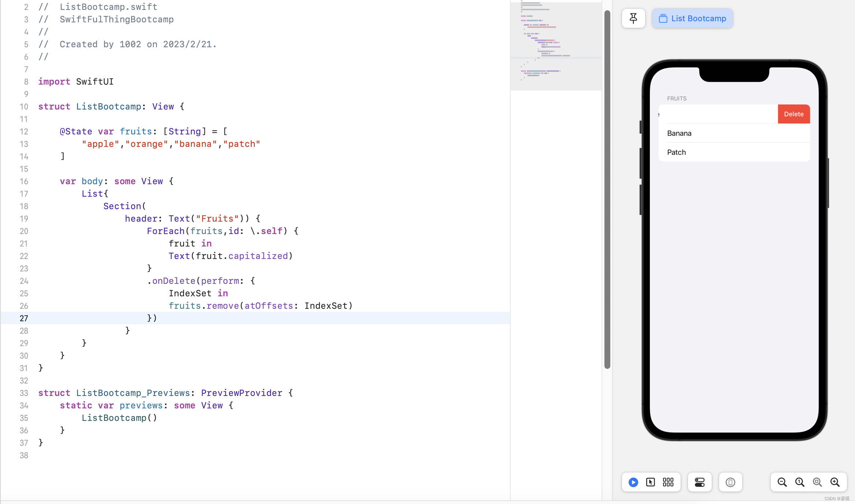The height and width of the screenshot is (504, 855).
Task: Tap the red Delete button in preview
Action: click(794, 114)
